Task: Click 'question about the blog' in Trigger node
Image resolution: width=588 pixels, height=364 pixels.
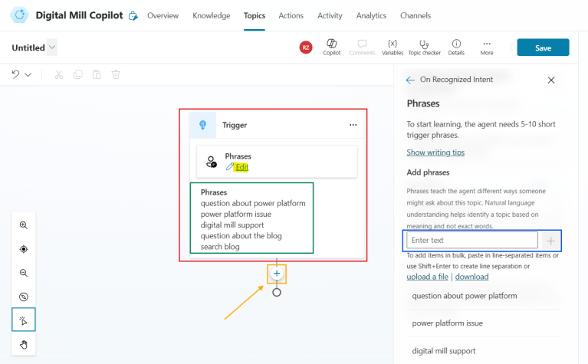Action: coord(241,236)
